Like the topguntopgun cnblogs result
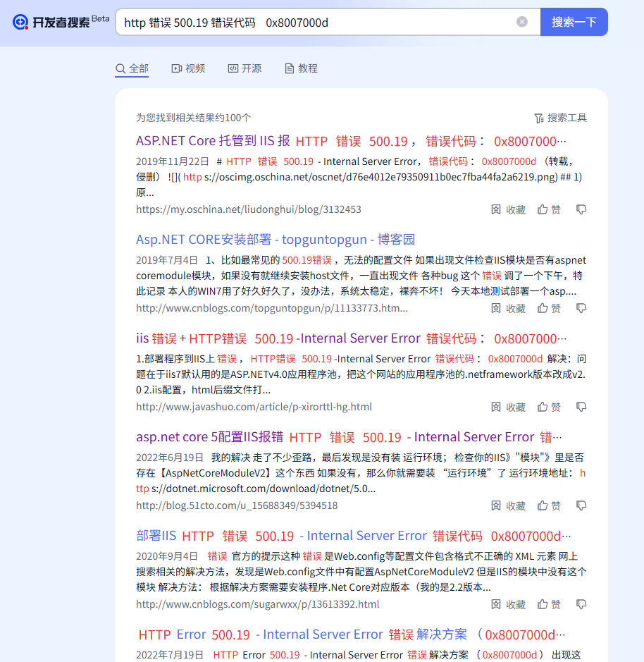Screen dimensions: 644x662 pos(549,308)
